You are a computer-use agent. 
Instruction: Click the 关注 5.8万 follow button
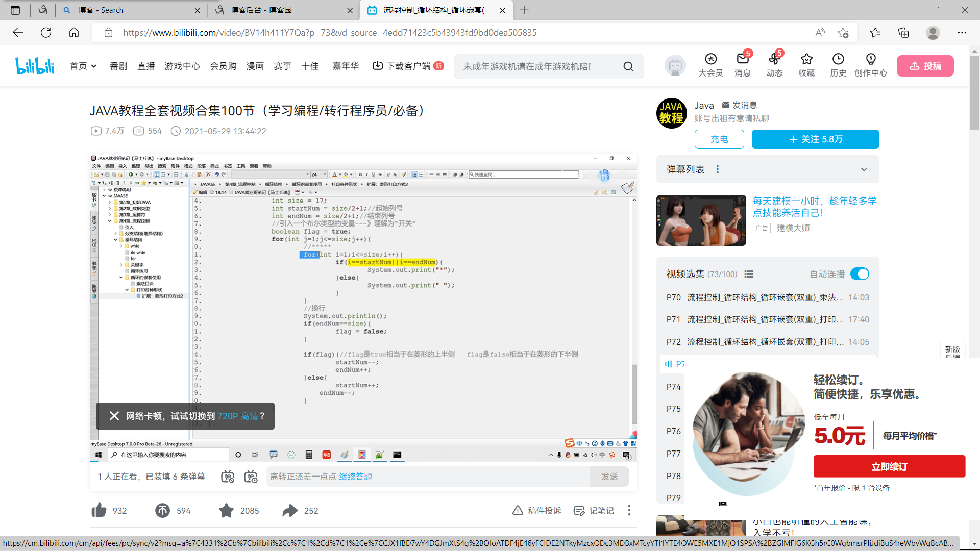tap(815, 139)
